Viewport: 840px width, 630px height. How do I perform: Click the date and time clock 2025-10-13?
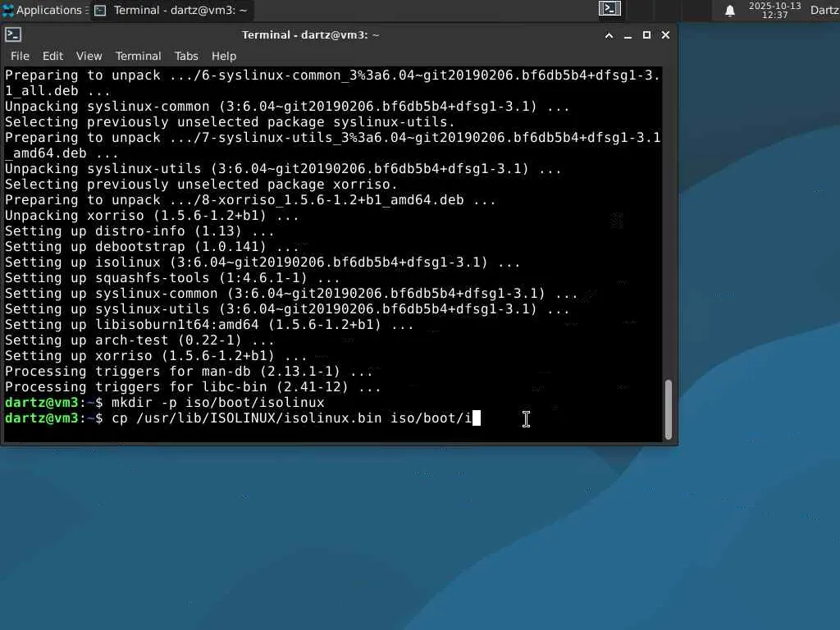[774, 10]
